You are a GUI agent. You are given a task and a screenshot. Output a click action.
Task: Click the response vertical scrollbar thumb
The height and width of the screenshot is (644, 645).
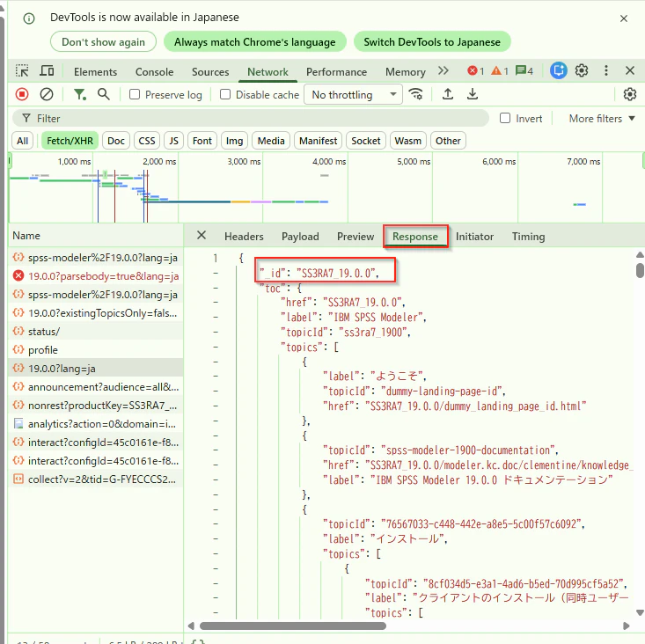pyautogui.click(x=640, y=271)
